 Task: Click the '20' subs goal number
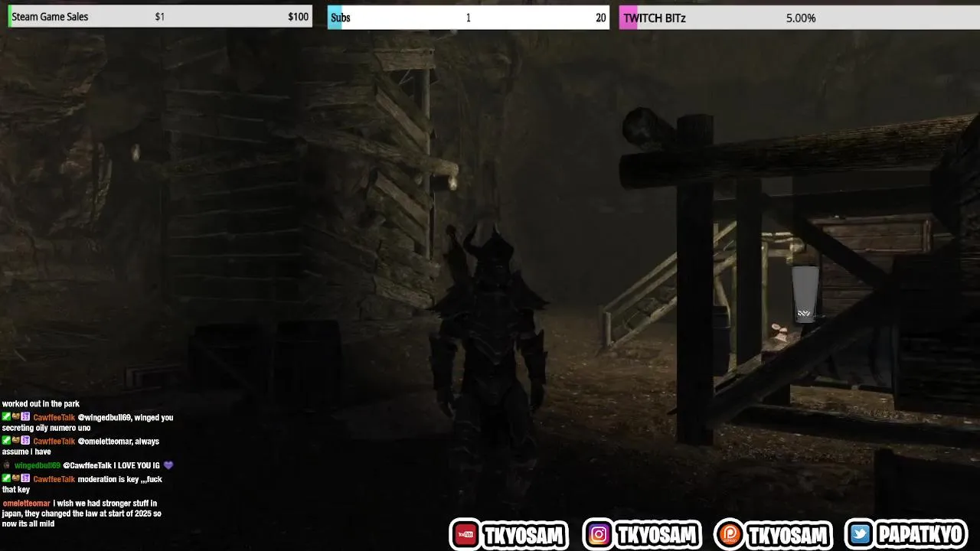pyautogui.click(x=601, y=18)
